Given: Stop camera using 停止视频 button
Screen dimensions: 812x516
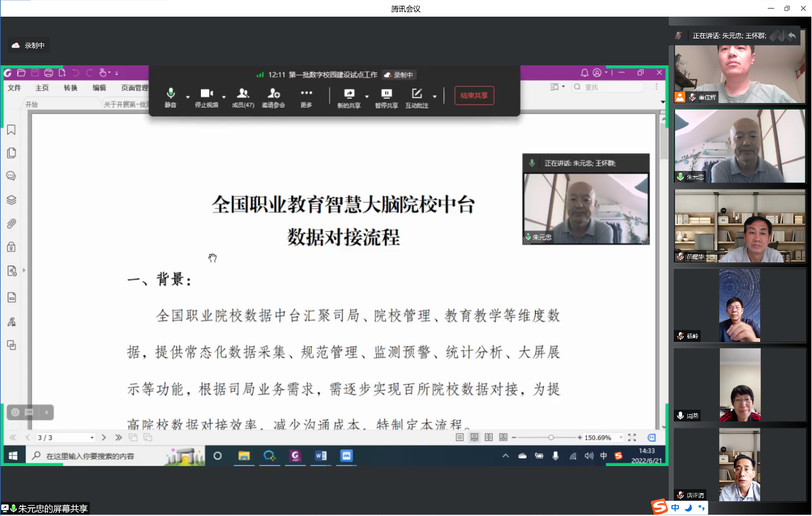Looking at the screenshot, I should tap(206, 97).
